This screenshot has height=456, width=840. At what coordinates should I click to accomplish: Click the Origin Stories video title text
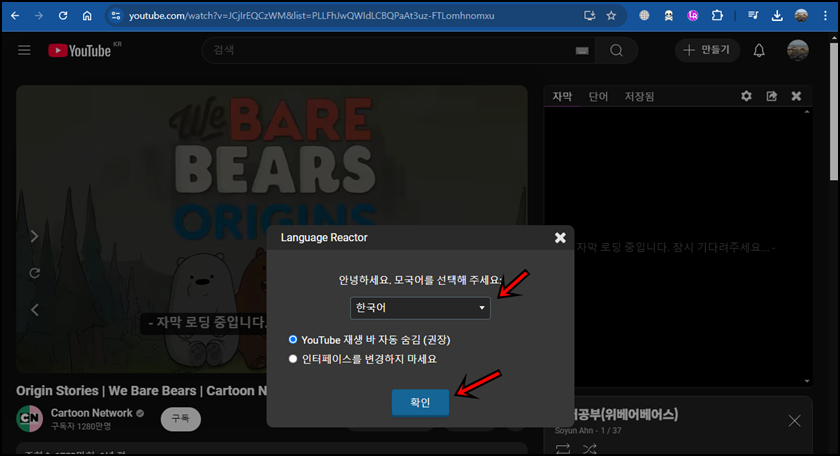(x=141, y=391)
